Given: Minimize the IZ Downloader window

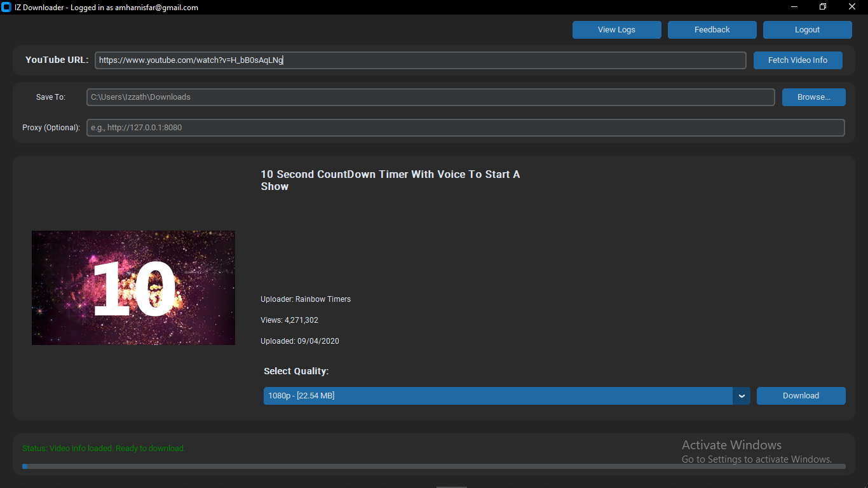Looking at the screenshot, I should click(794, 7).
